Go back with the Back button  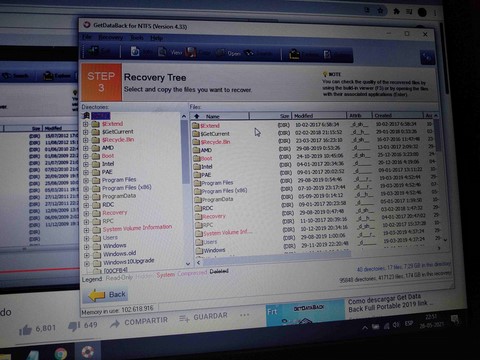(x=107, y=295)
